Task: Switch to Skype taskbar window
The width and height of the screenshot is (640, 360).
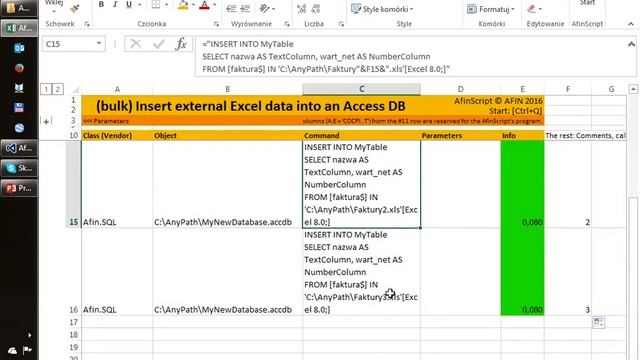Action: tap(19, 168)
